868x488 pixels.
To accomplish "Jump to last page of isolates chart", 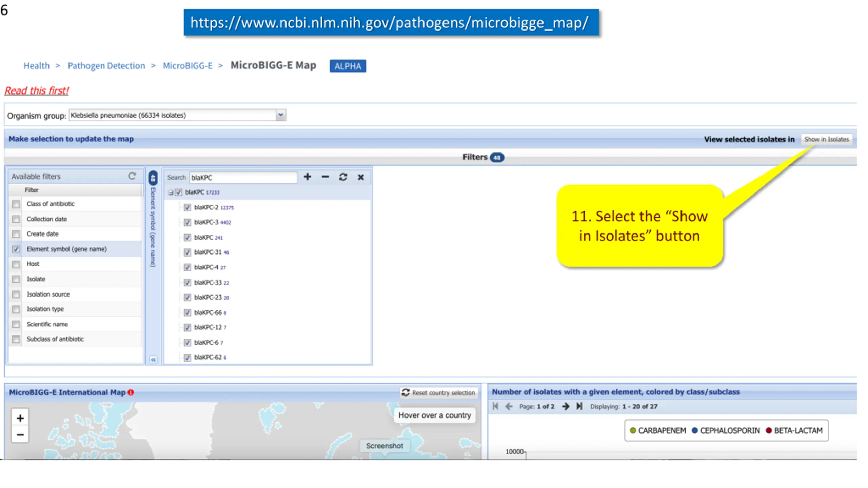I will click(x=579, y=406).
